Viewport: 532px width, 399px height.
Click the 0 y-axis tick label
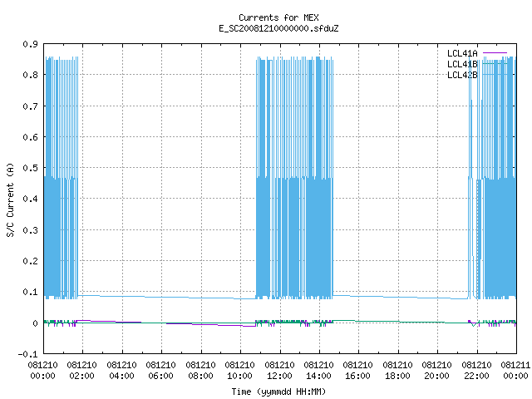(x=35, y=323)
